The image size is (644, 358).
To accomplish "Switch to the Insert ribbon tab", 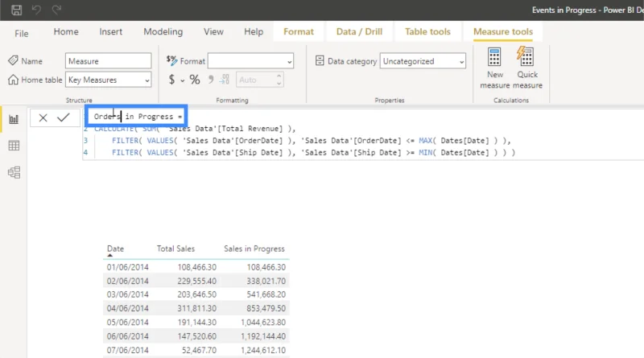I will pyautogui.click(x=110, y=31).
